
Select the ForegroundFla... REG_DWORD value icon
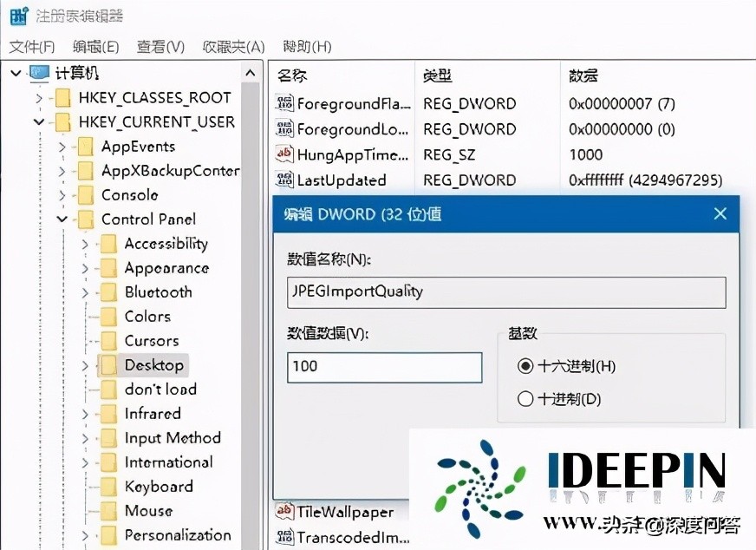pyautogui.click(x=283, y=102)
